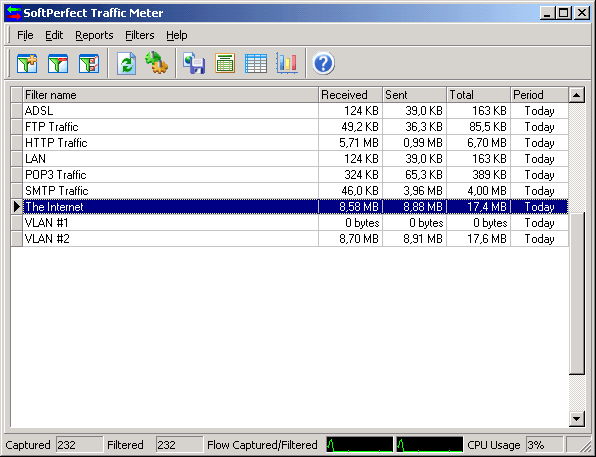Select the VLAN #2 row
596x457 pixels.
click(x=290, y=238)
